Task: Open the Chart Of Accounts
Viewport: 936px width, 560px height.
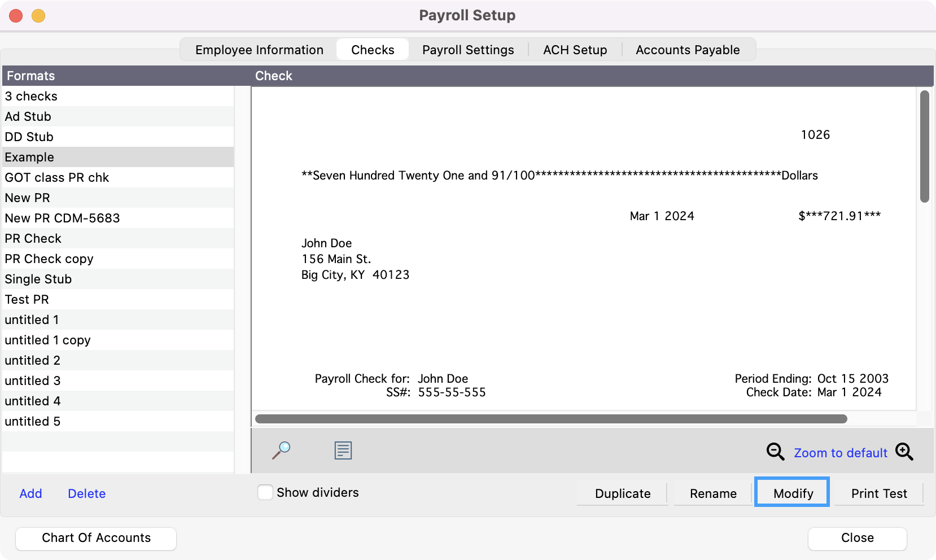Action: 96,538
